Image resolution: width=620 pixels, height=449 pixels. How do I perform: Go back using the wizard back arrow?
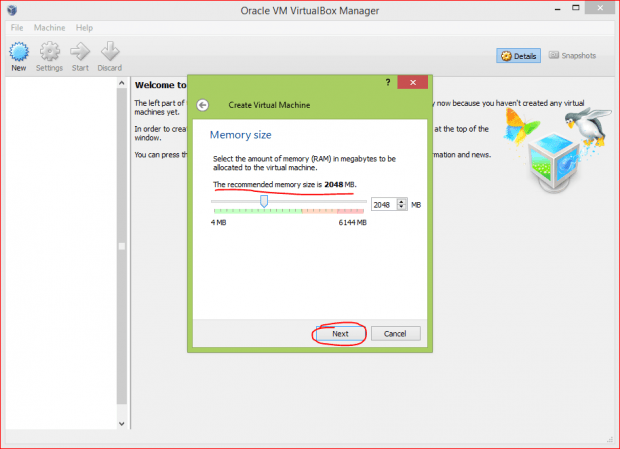point(202,105)
